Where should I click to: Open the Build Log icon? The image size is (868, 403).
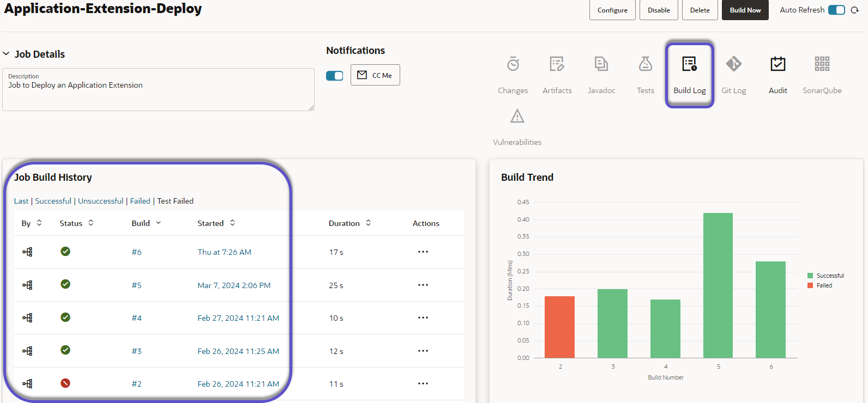tap(689, 65)
